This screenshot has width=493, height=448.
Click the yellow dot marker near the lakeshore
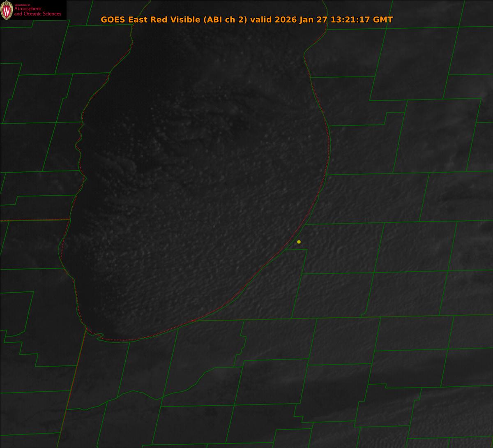coord(299,242)
